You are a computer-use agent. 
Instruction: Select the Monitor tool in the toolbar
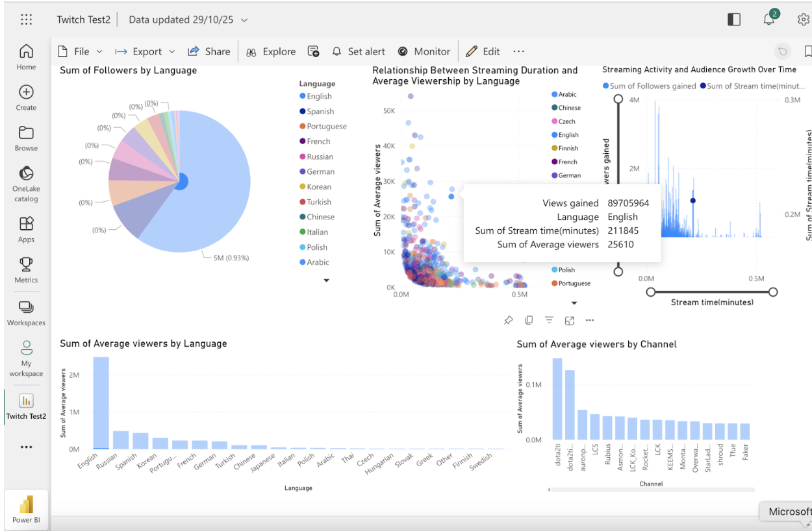424,51
